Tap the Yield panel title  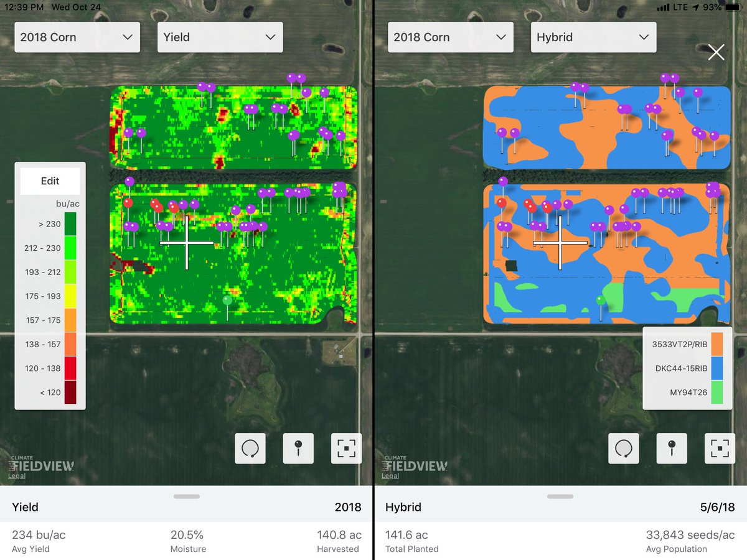[25, 507]
